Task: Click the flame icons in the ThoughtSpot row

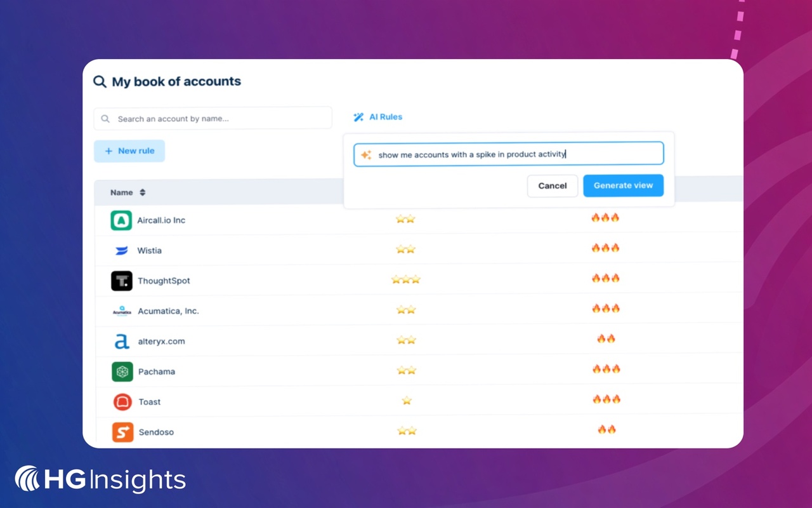Action: [x=606, y=278]
